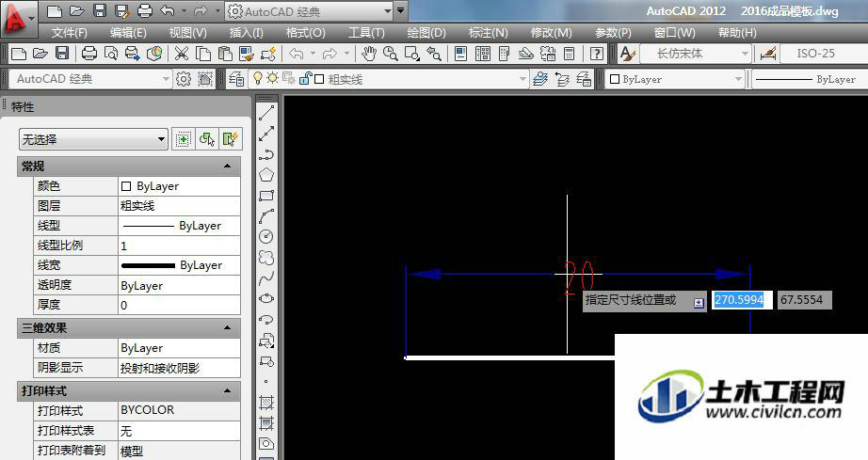Open the Quick Access toolbar customize arrow
This screenshot has height=460, width=868.
401,10
